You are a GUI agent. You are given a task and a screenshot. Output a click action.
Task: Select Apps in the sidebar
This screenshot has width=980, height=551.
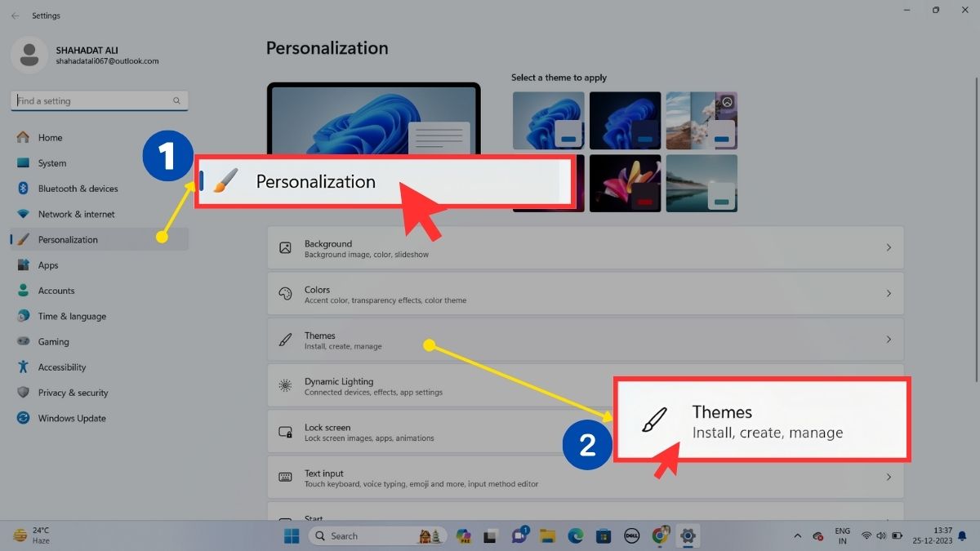tap(24, 264)
